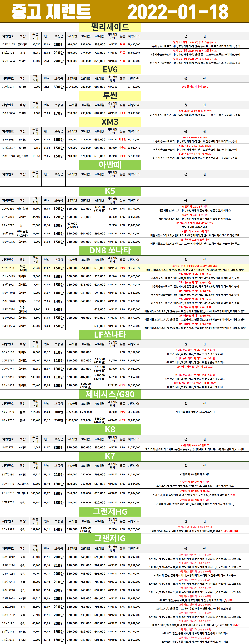Select the K8 section heading
249x644 pixels.
pos(110,430)
